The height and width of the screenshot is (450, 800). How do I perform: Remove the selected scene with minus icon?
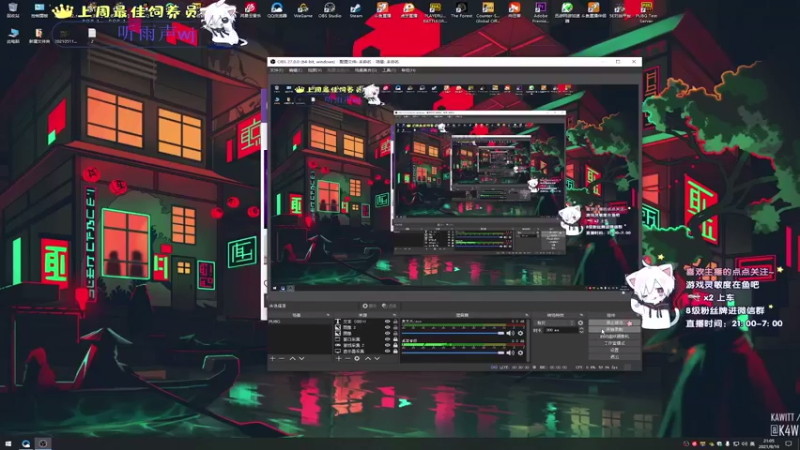(282, 359)
